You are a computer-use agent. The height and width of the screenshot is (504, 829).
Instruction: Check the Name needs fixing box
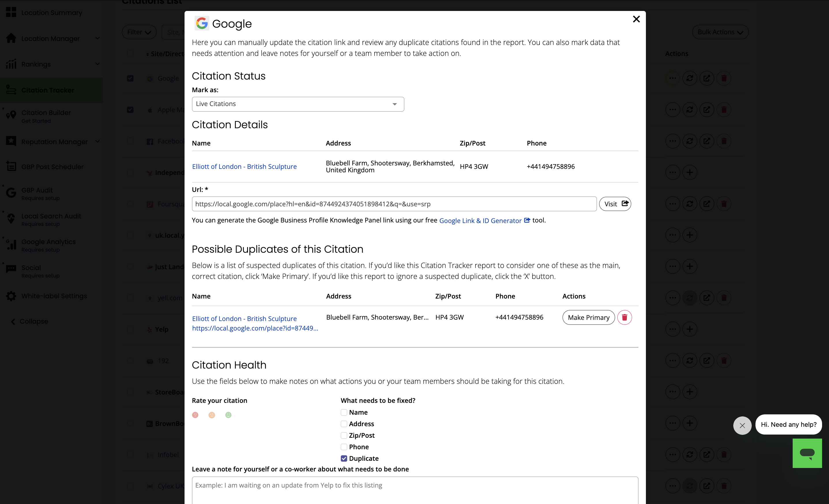(x=344, y=412)
